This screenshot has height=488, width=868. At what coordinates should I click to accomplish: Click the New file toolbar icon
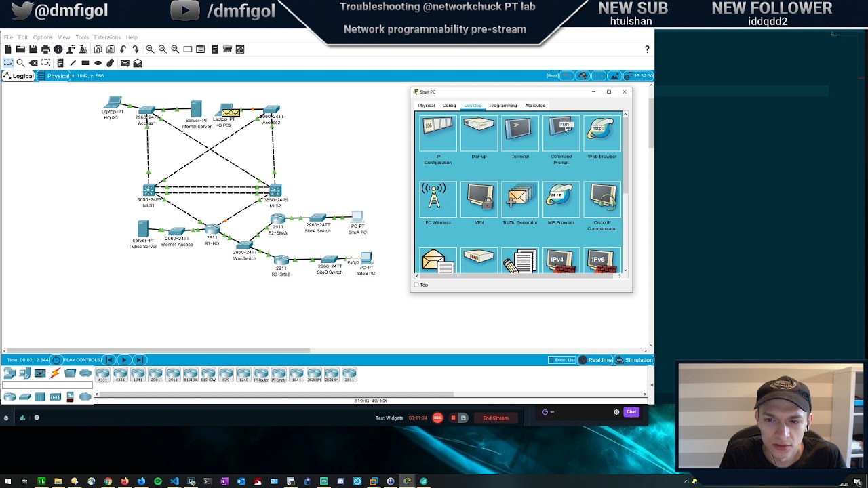pyautogui.click(x=8, y=49)
